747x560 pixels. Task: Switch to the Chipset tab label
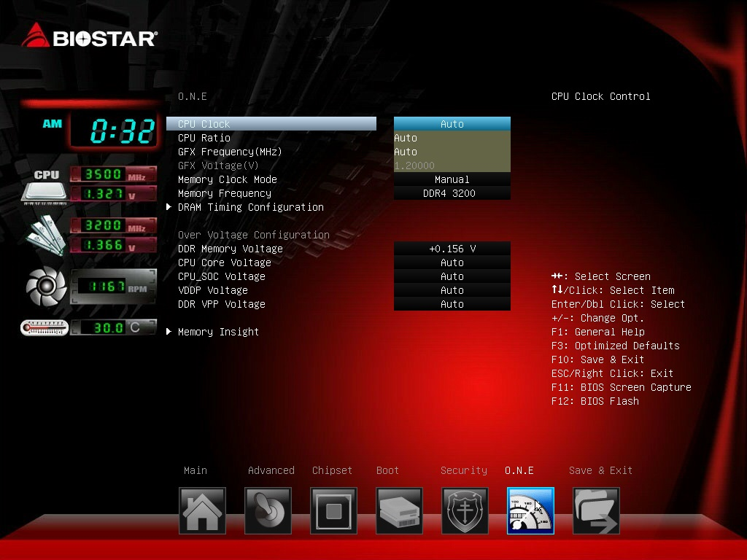[x=332, y=470]
